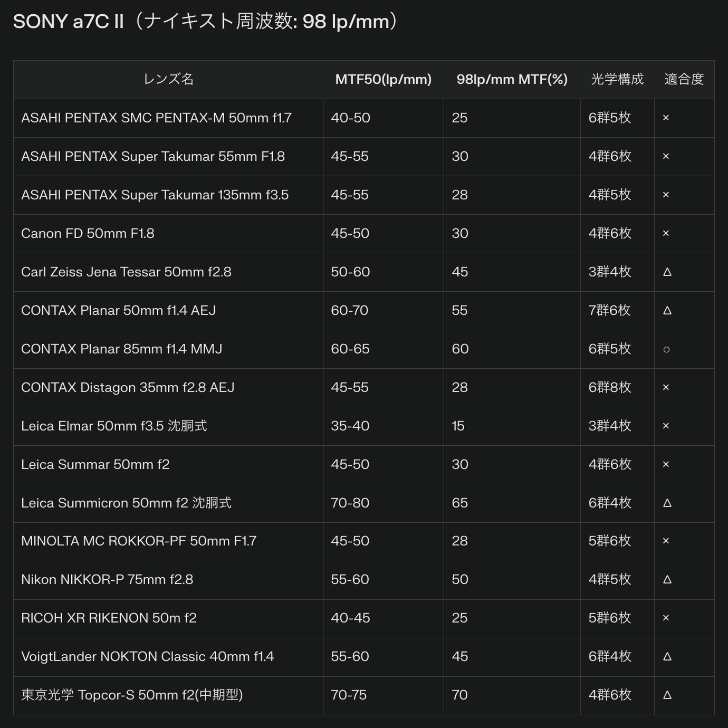The image size is (728, 728).
Task: Click the × rating for Leica Elmar 50mm
Action: tap(666, 426)
